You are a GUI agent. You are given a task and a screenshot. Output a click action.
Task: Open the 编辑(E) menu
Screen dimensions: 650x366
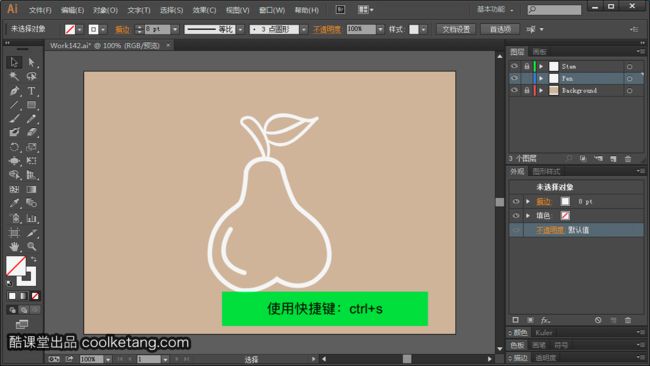pos(73,10)
